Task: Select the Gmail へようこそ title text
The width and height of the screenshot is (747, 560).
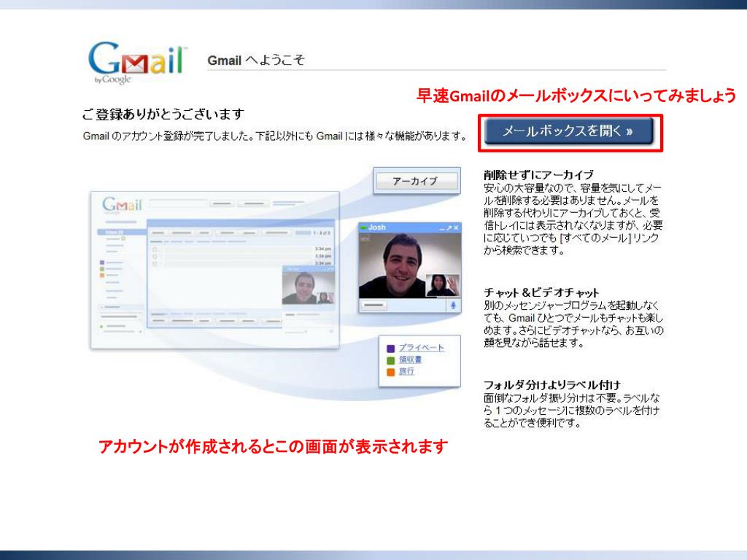Action: click(256, 60)
